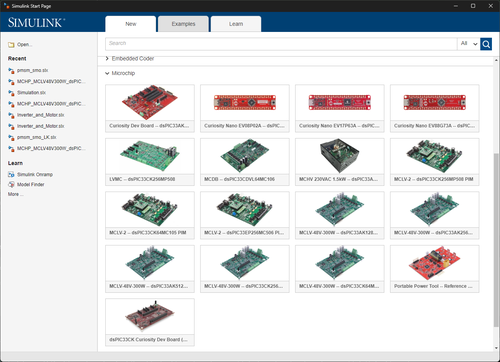Choose MCLV-48V-300W dsPIC33AK512 template
This screenshot has height=362, width=500.
(150, 269)
